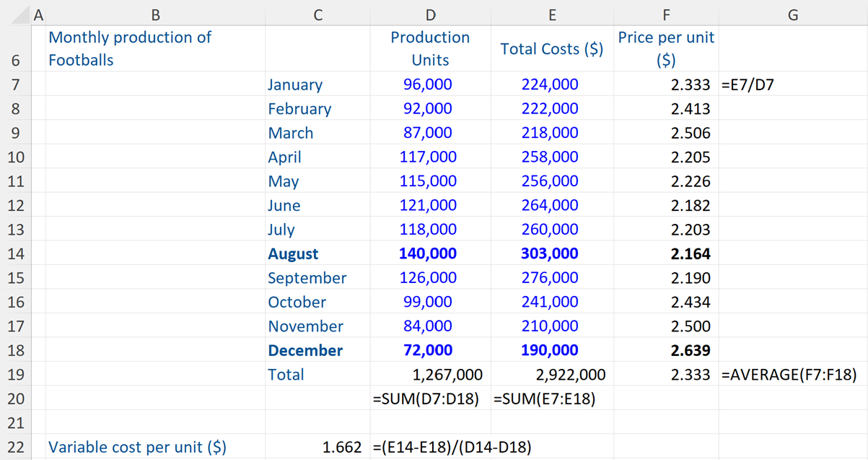868x460 pixels.
Task: Select January's production value 96,000
Action: 430,84
